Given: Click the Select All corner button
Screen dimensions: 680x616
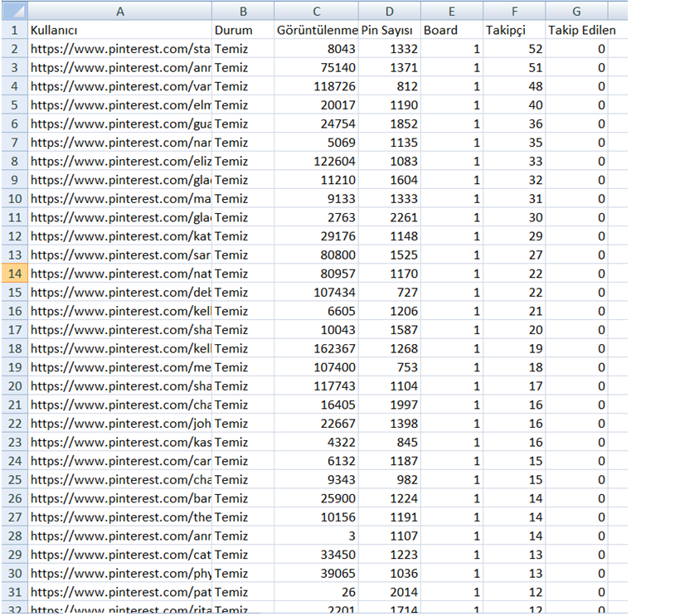Looking at the screenshot, I should pyautogui.click(x=14, y=12).
